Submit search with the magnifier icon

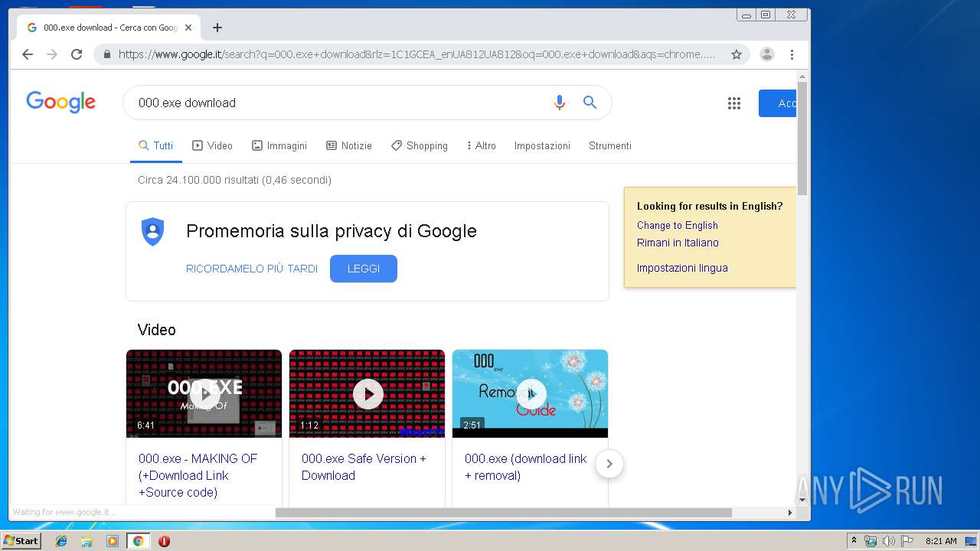click(x=590, y=103)
